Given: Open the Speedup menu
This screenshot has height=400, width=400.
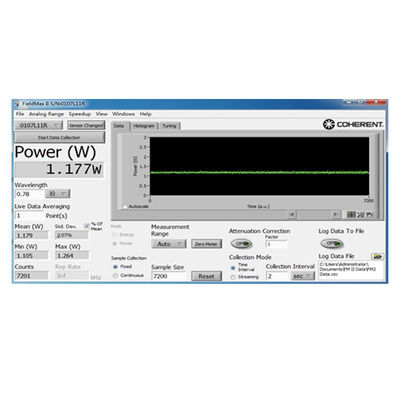Looking at the screenshot, I should [x=80, y=114].
